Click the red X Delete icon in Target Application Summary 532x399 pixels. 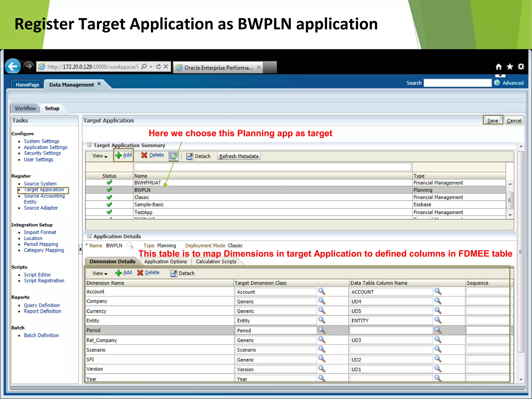point(144,155)
